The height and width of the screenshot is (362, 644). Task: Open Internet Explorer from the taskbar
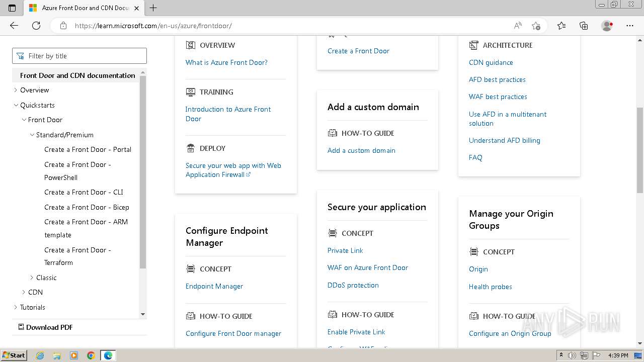coord(40,355)
